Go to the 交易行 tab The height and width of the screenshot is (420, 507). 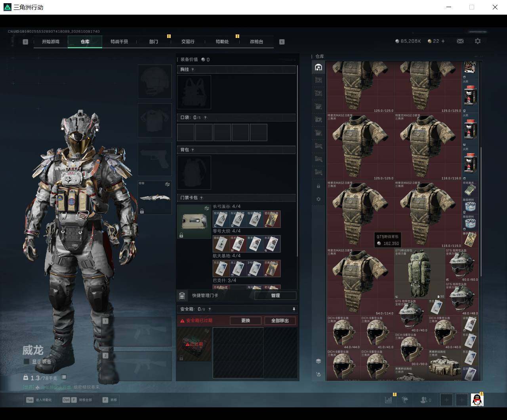(188, 42)
